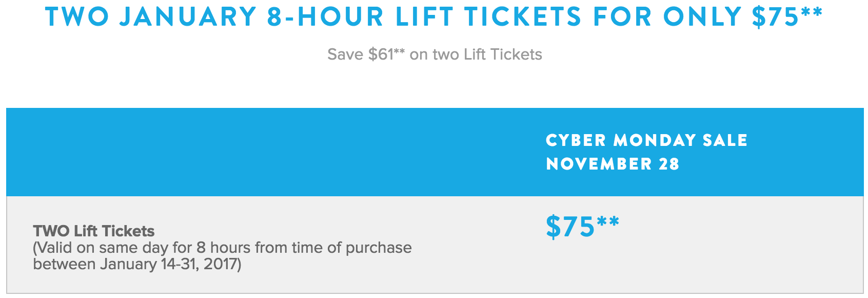
Task: Click the 'between January 14-31, 2017' text
Action: click(137, 264)
